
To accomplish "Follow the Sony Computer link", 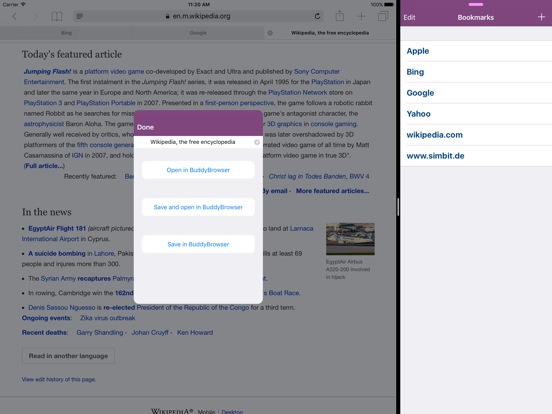I will [x=317, y=71].
